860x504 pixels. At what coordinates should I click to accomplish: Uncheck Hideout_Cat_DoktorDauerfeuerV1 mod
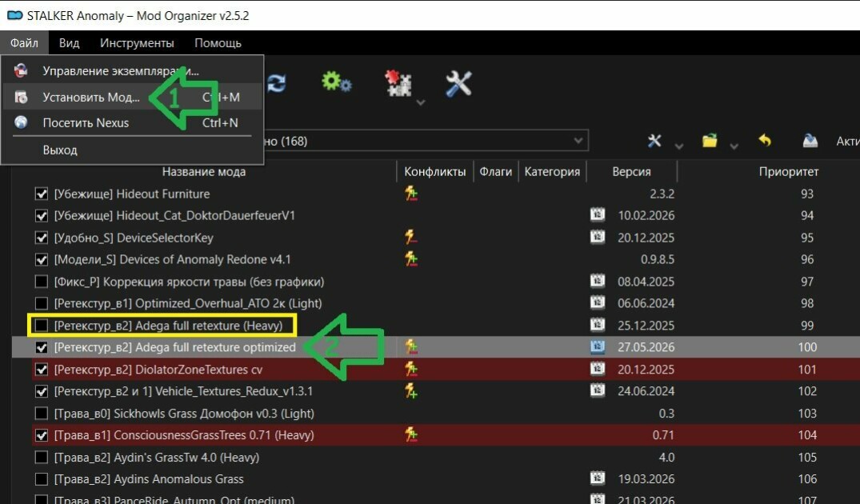pos(41,215)
